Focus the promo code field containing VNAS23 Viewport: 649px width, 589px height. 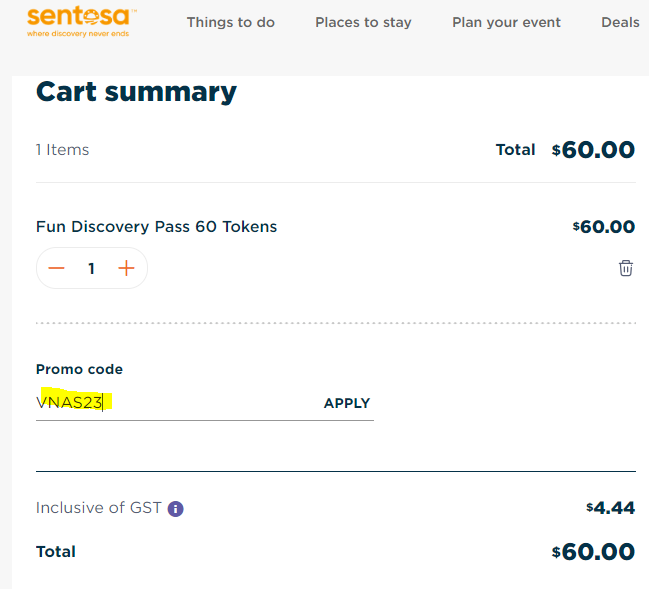[x=170, y=403]
